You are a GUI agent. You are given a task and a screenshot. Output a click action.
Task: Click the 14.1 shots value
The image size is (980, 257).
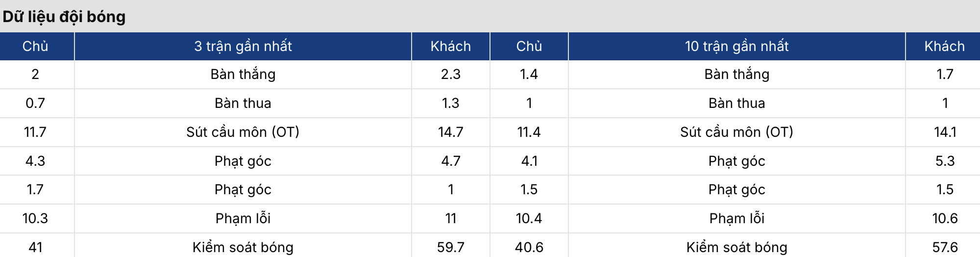point(944,132)
